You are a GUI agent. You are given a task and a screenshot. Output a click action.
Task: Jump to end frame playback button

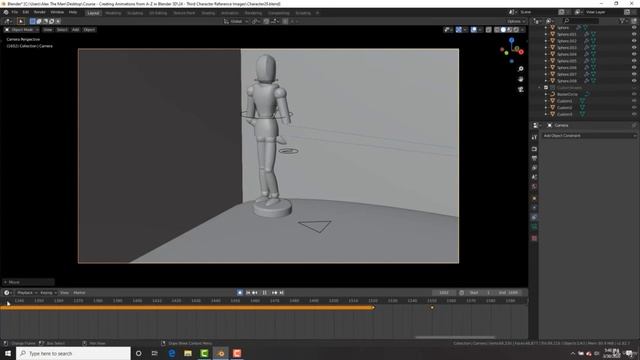pos(282,293)
